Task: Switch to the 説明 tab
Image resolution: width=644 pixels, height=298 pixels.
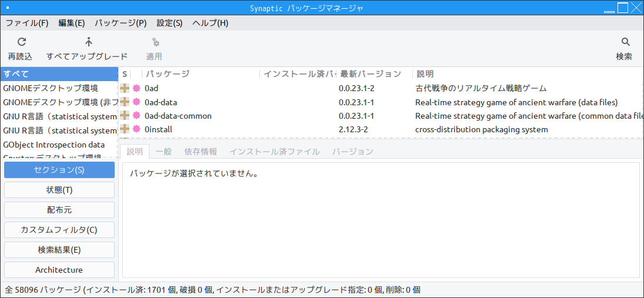Action: pyautogui.click(x=135, y=152)
